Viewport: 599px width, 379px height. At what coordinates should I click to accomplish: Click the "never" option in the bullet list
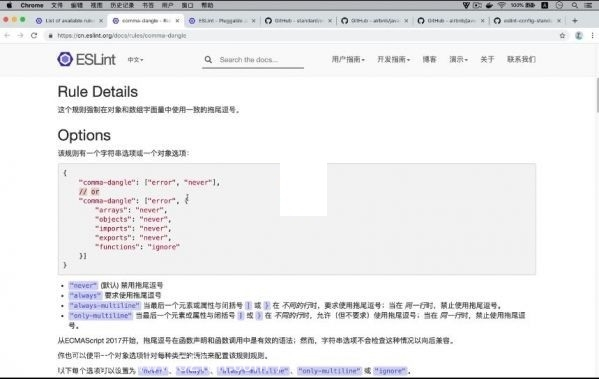(x=83, y=285)
